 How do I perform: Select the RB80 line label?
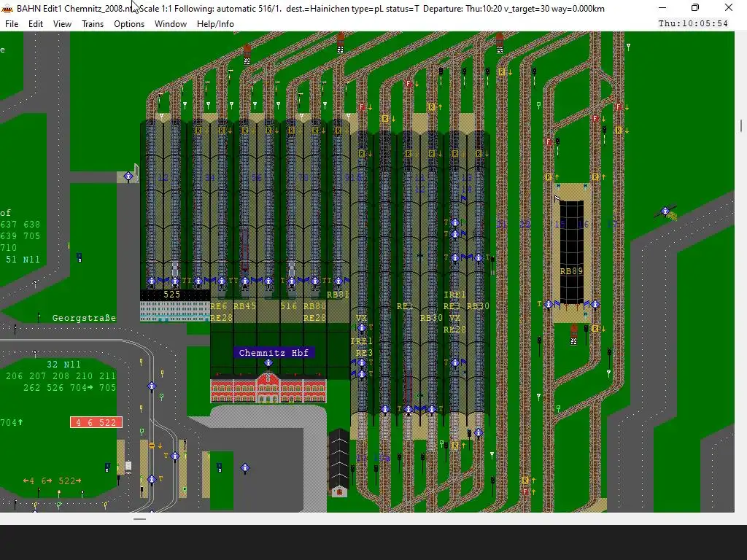click(x=315, y=306)
